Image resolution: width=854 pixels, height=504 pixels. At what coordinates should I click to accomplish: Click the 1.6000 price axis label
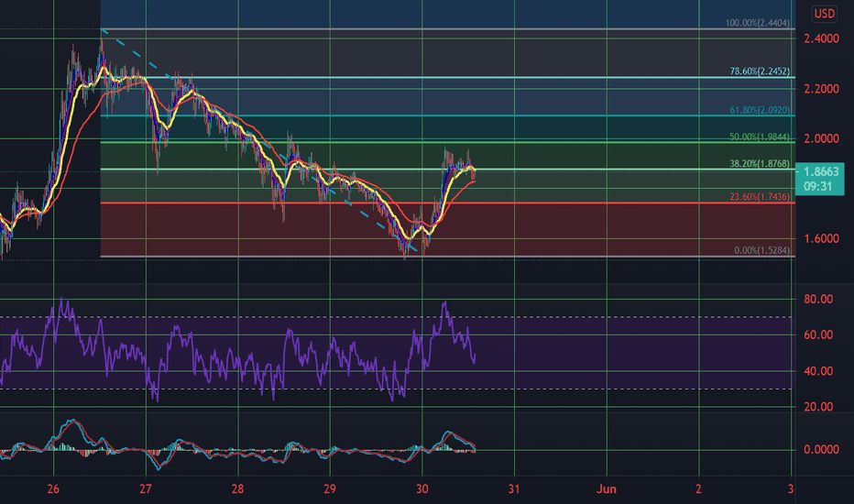pos(821,238)
